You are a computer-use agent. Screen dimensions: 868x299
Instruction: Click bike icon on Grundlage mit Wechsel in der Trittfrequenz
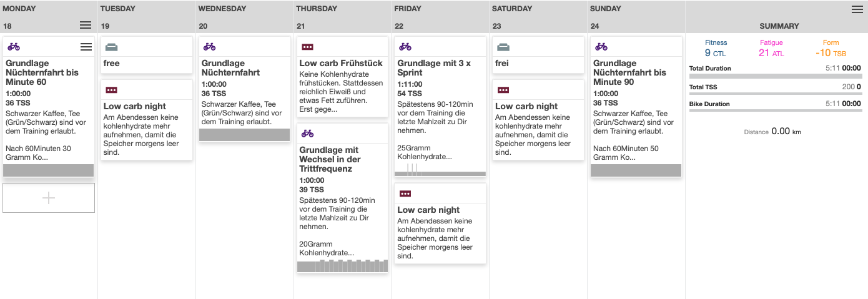point(307,134)
